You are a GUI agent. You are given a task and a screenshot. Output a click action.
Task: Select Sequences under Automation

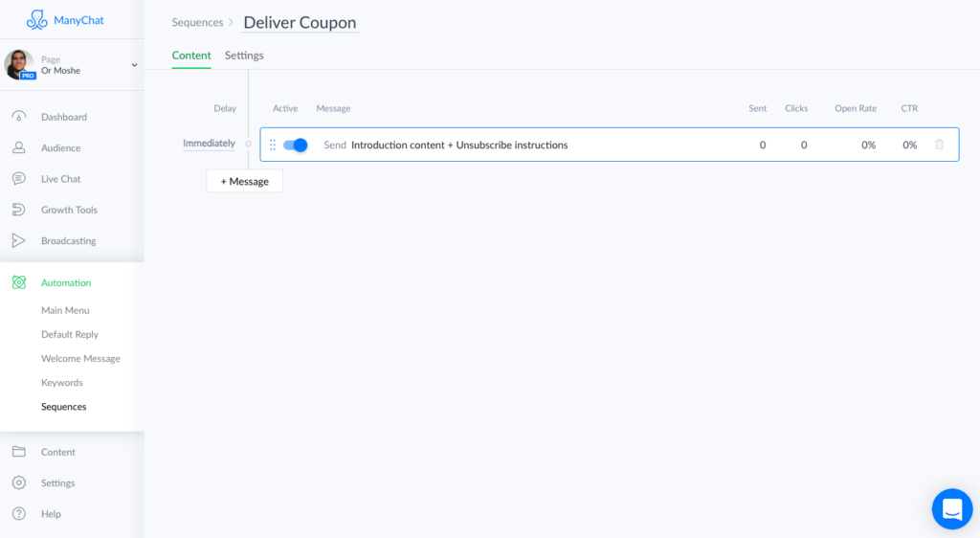pyautogui.click(x=64, y=407)
